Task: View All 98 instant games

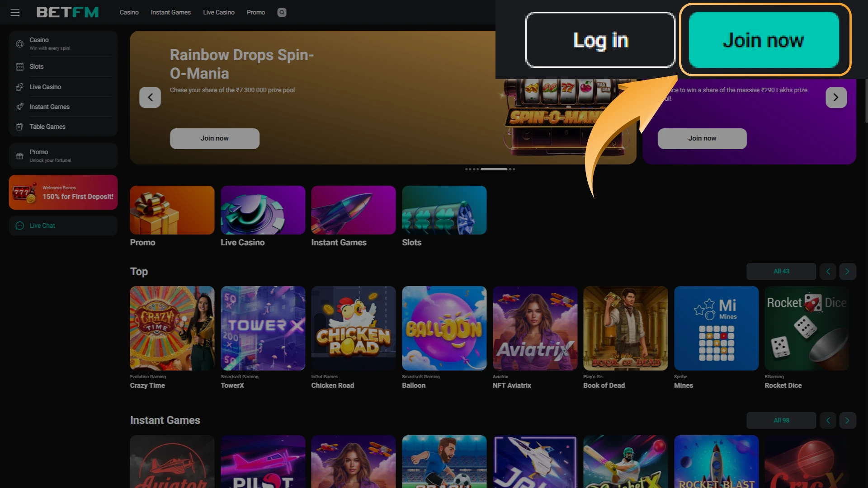Action: [x=781, y=420]
